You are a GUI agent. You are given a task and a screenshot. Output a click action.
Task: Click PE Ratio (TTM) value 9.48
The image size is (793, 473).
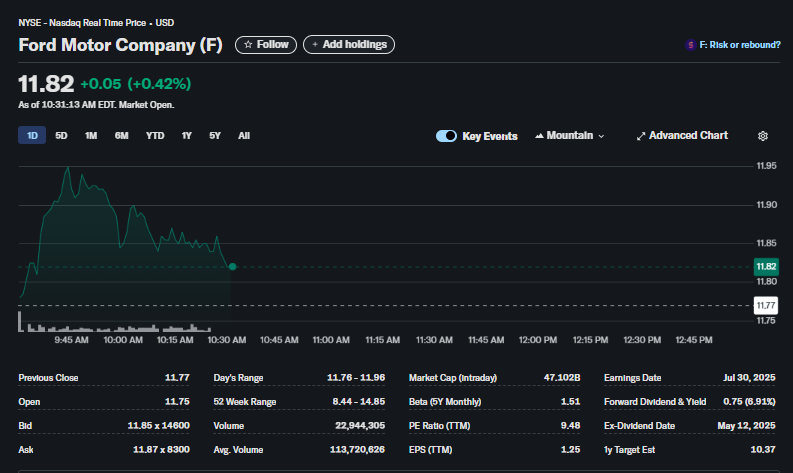point(570,425)
